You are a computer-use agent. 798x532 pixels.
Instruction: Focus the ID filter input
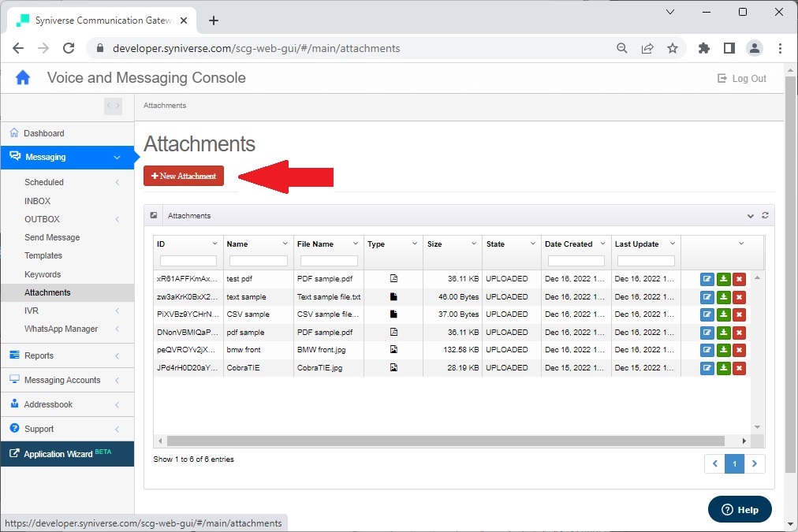[x=188, y=261]
